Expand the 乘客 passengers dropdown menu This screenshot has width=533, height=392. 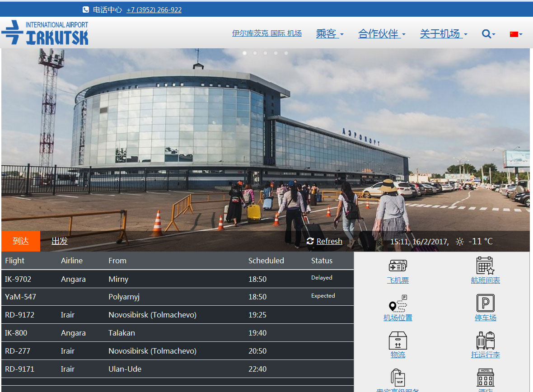[x=330, y=34]
